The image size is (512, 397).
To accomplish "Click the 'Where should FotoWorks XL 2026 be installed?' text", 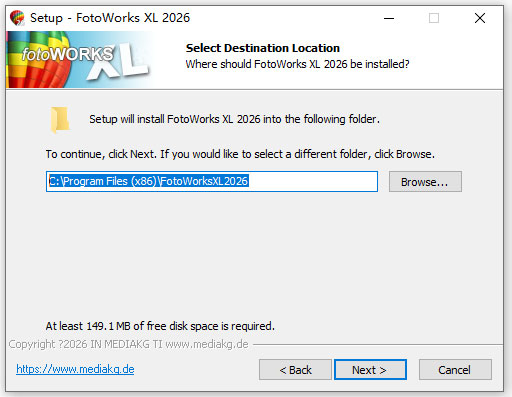I will (297, 64).
